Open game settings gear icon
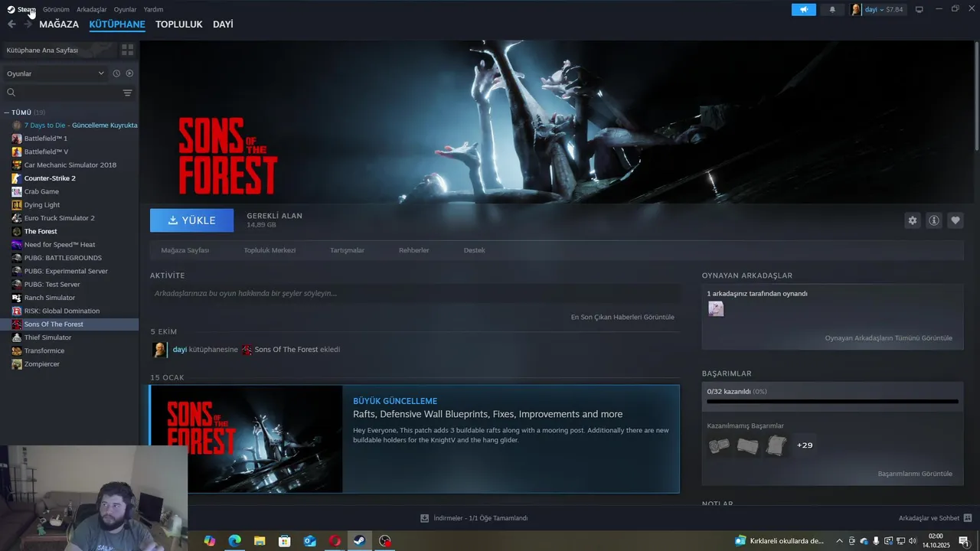 (x=913, y=220)
